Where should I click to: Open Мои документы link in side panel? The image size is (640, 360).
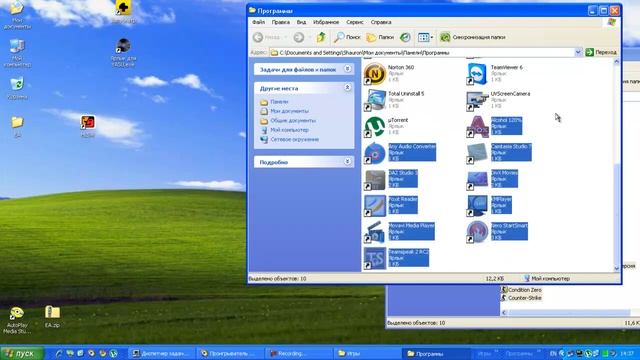tap(289, 111)
